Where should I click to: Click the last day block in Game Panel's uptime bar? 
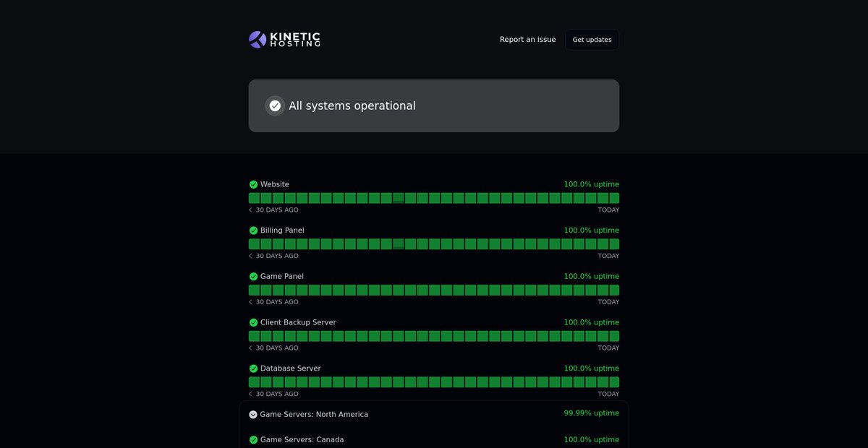pyautogui.click(x=614, y=290)
